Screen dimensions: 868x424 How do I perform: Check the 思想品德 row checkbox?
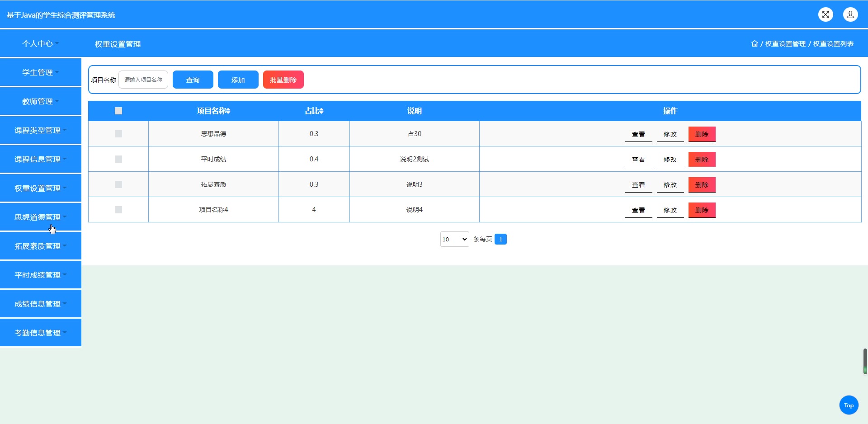click(118, 134)
